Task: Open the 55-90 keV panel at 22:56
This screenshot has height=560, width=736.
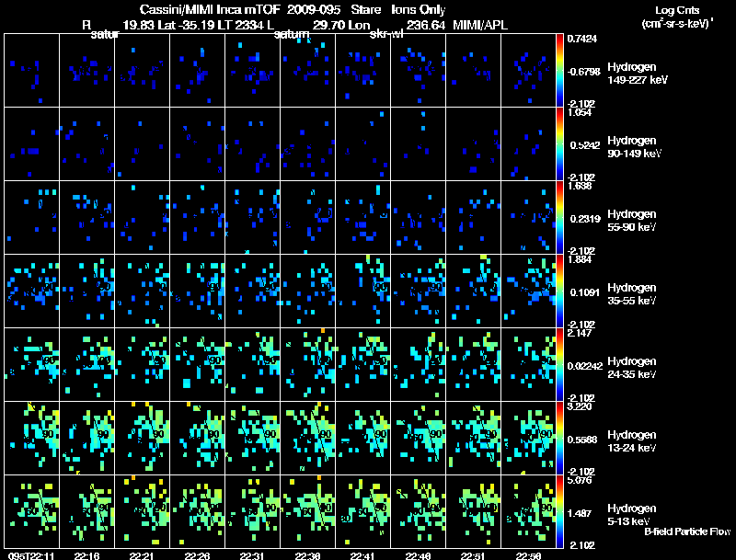Action: pos(528,218)
